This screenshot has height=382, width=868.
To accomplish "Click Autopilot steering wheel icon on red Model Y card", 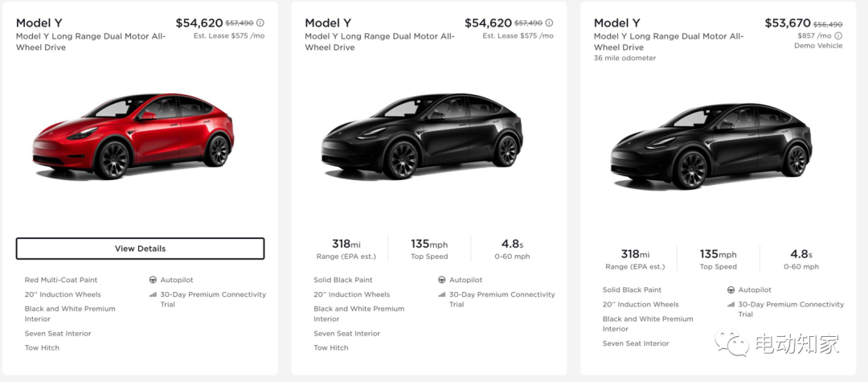I will tap(153, 280).
